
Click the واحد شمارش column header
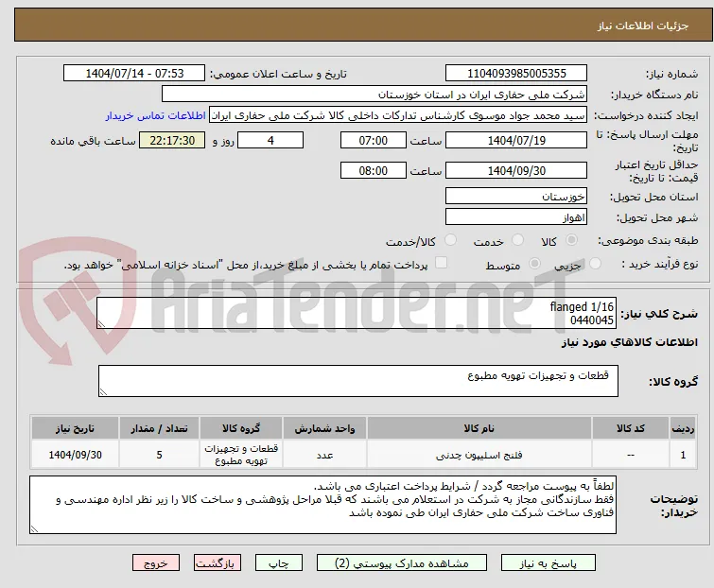pos(324,428)
